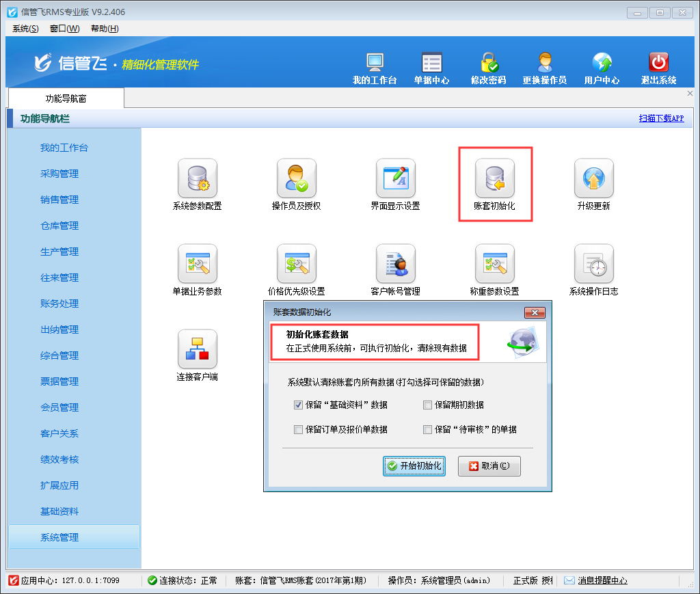Open 操作员及授权 settings icon
700x594 pixels.
[296, 179]
